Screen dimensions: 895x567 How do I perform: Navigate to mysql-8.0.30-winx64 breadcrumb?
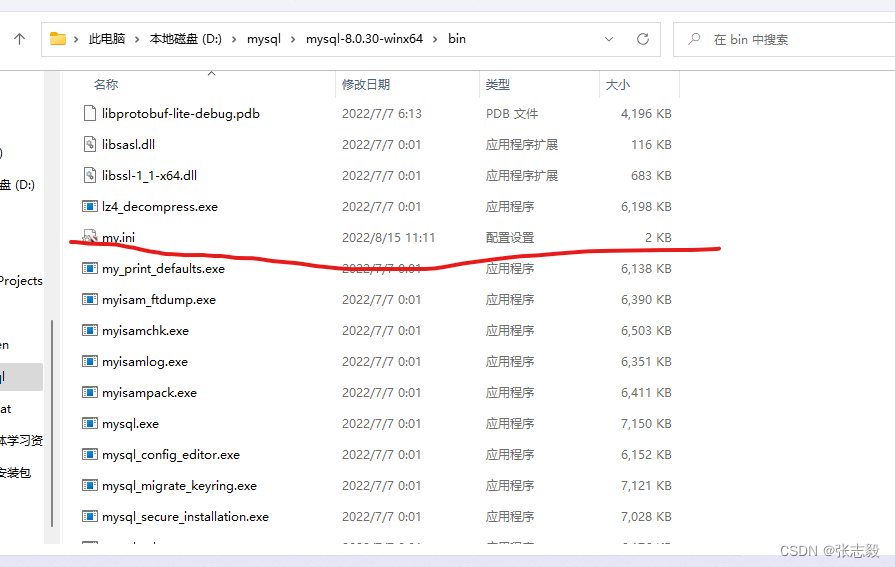click(x=364, y=39)
